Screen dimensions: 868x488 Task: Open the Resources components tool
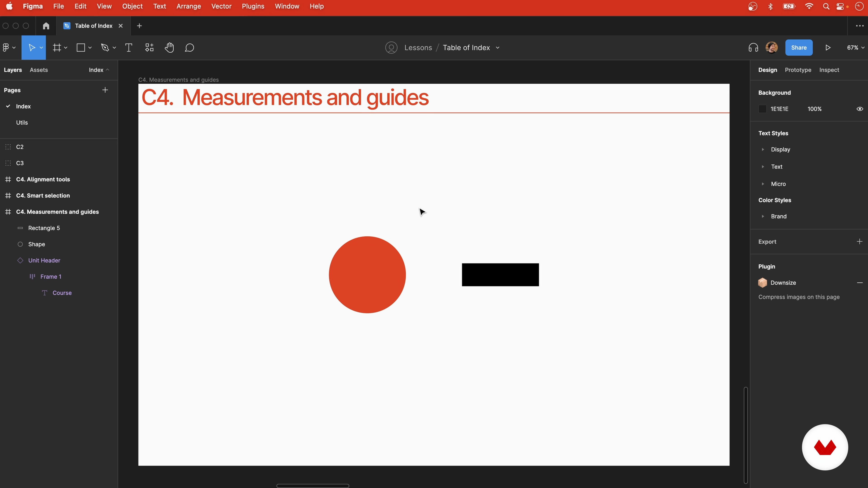pyautogui.click(x=149, y=47)
